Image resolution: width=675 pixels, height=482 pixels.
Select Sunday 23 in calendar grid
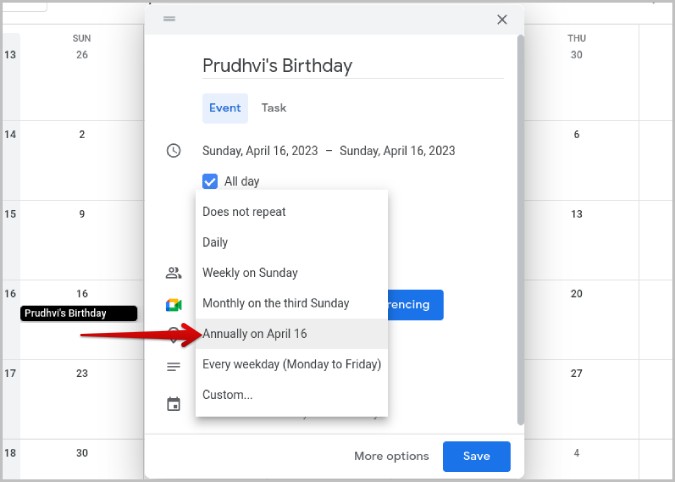(x=82, y=373)
